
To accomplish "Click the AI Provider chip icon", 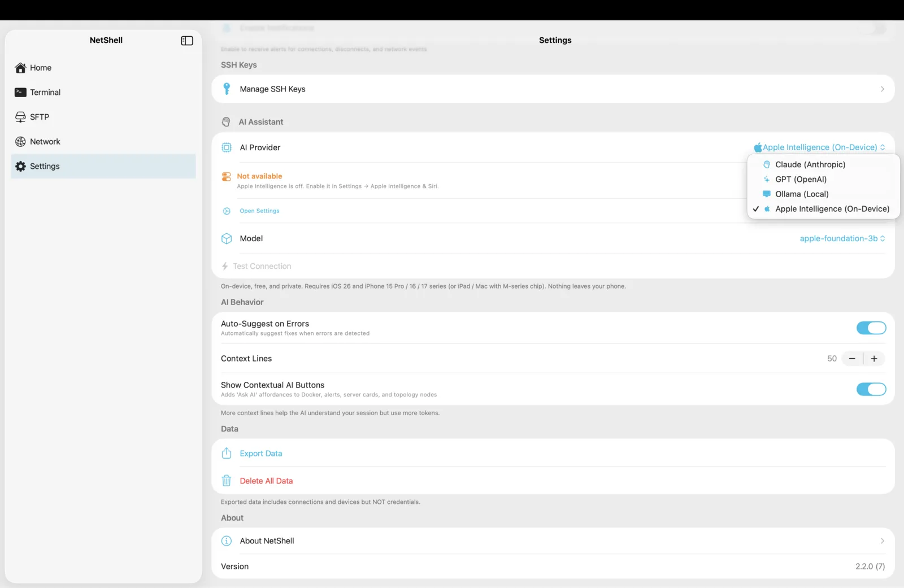I will click(227, 147).
